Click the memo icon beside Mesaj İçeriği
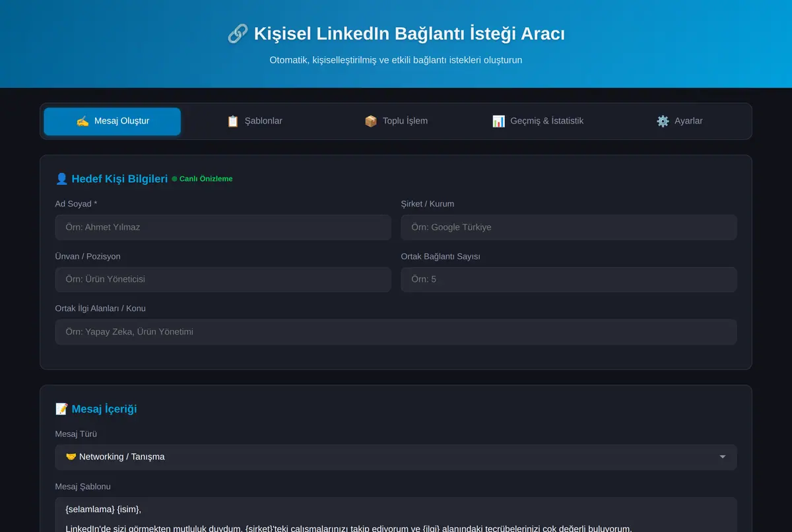 click(61, 409)
